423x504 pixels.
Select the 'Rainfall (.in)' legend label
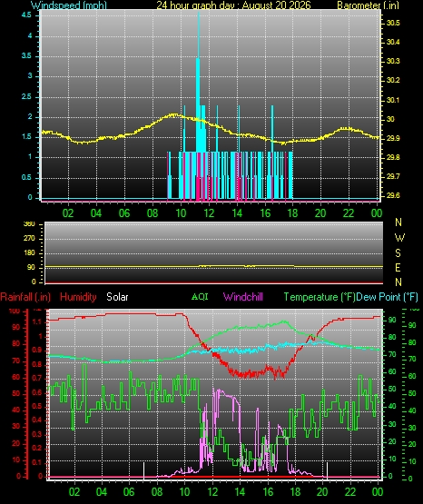pos(25,297)
